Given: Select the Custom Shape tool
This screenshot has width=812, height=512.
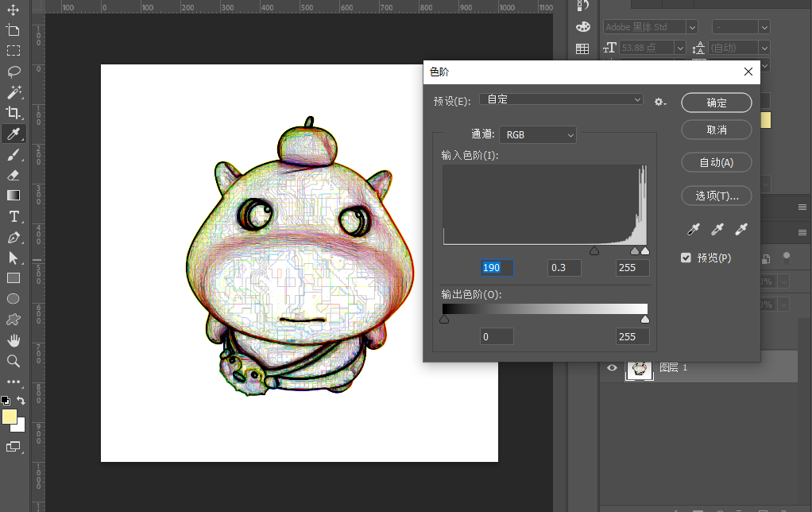Looking at the screenshot, I should tap(14, 320).
